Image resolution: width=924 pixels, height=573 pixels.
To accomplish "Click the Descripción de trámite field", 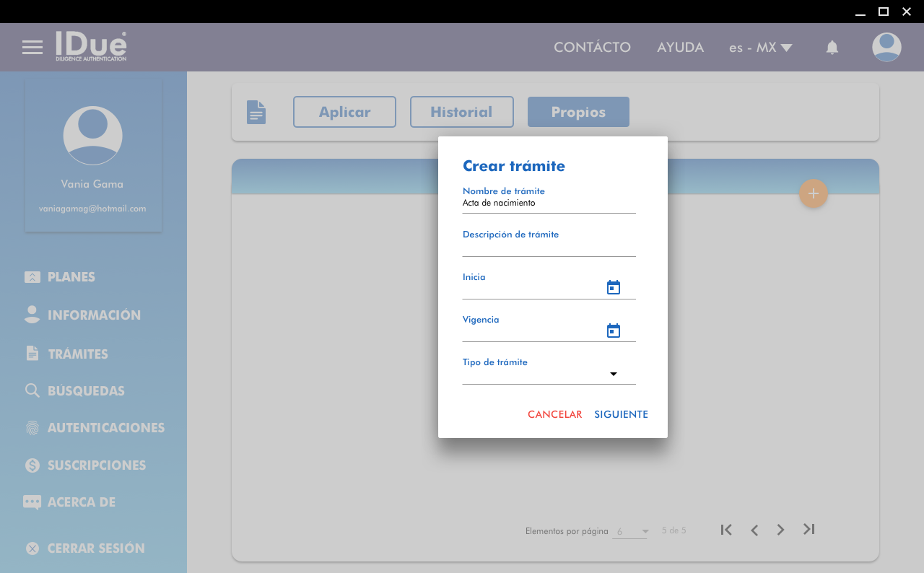I will (549, 248).
